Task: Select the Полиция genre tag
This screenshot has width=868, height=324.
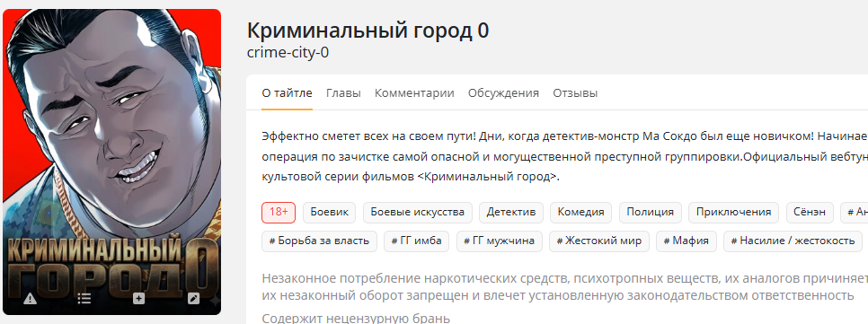Action: point(650,213)
